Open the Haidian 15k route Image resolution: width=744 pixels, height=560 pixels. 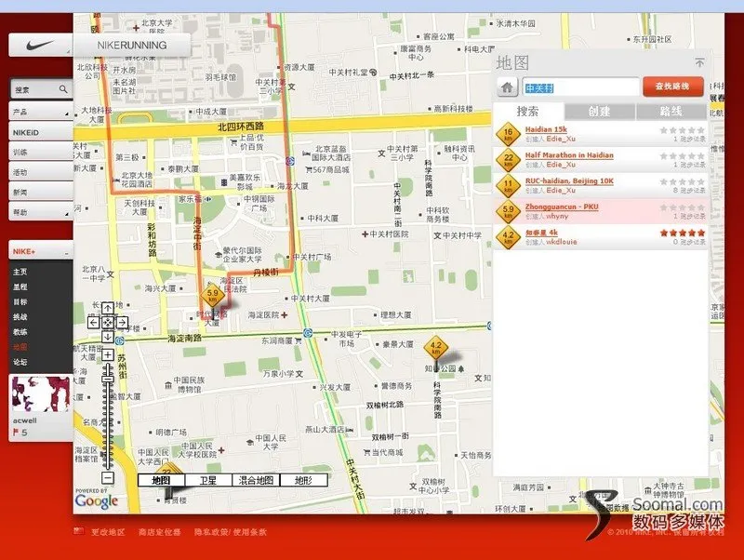coord(546,129)
